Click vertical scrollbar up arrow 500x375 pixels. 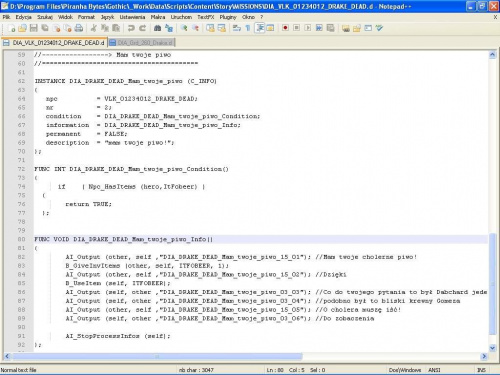492,55
